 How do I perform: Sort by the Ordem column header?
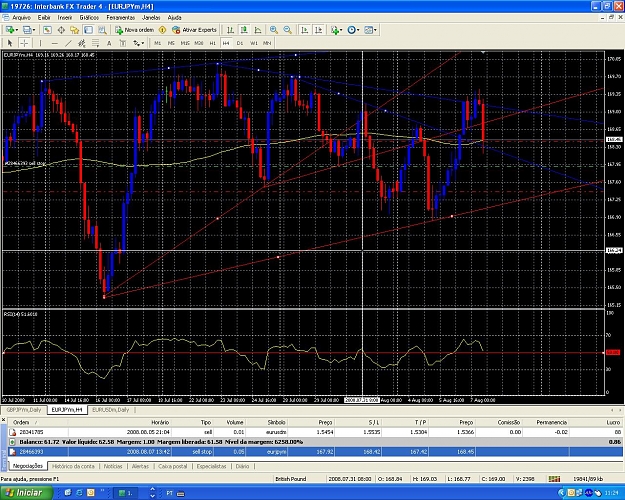[37, 422]
